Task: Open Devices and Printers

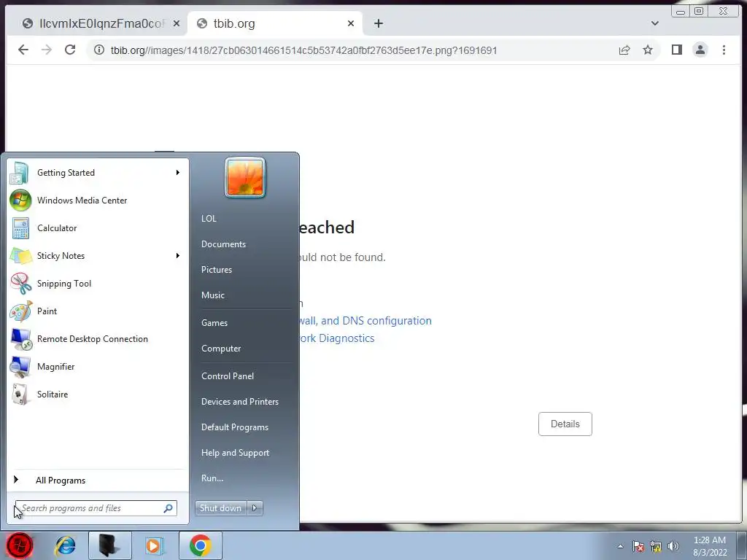Action: (240, 402)
